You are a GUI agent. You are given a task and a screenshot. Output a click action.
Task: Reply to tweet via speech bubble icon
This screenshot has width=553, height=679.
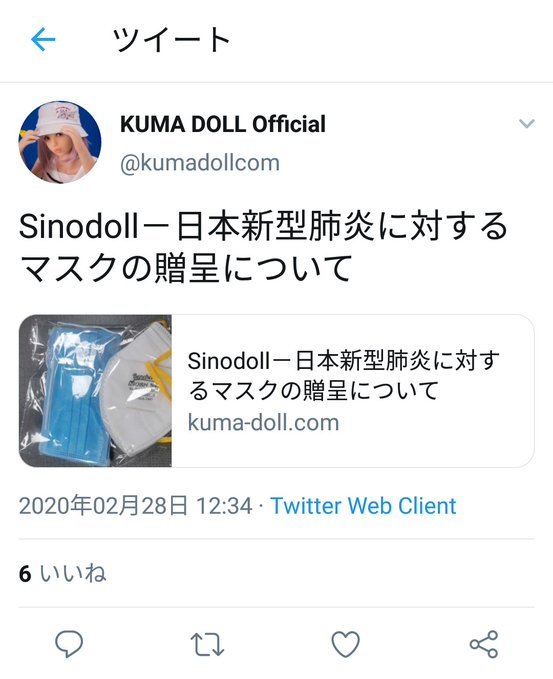69,644
